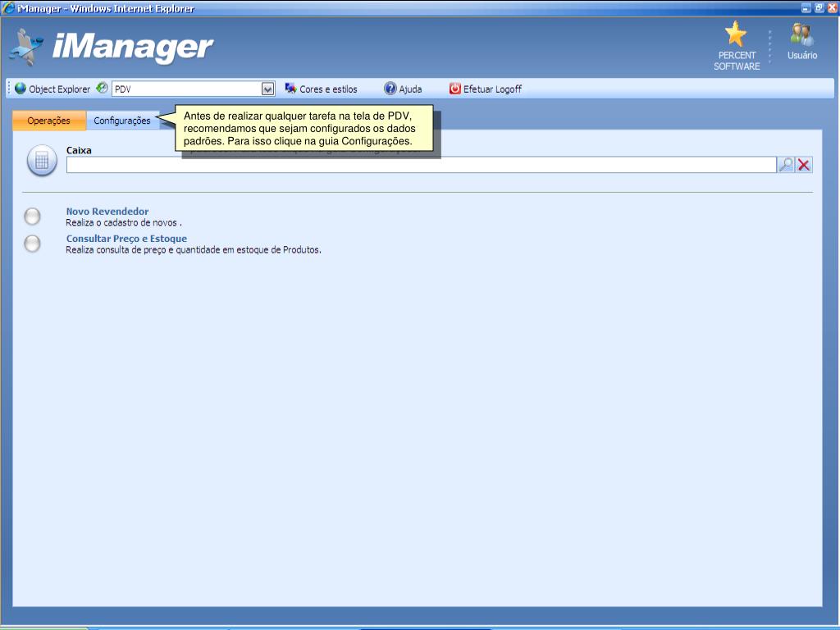
Task: Minimize the Internet Explorer window
Action: point(806,7)
